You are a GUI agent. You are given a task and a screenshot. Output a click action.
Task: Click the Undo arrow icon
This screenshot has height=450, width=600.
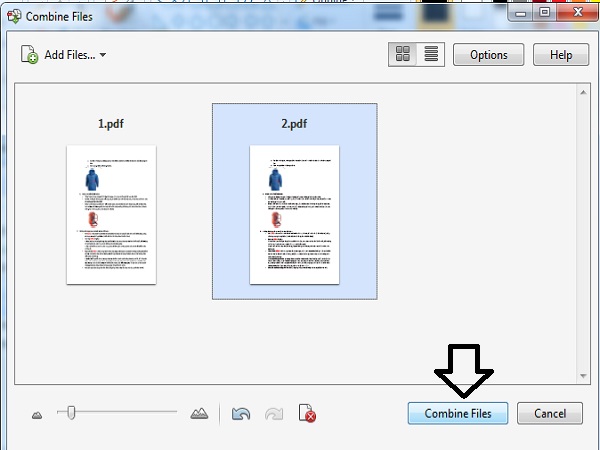tap(241, 414)
